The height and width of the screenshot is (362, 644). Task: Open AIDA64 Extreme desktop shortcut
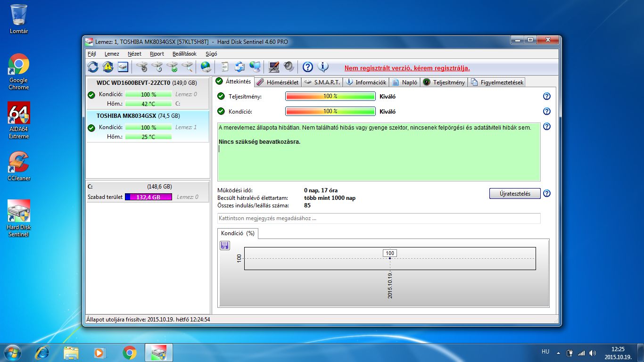(x=19, y=121)
